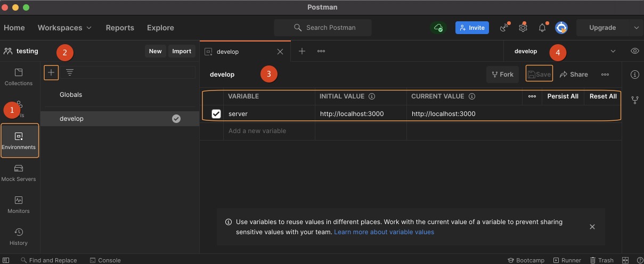Viewport: 644px width, 264px height.
Task: Open the fork/changelog icon in right sidebar
Action: coord(634,100)
